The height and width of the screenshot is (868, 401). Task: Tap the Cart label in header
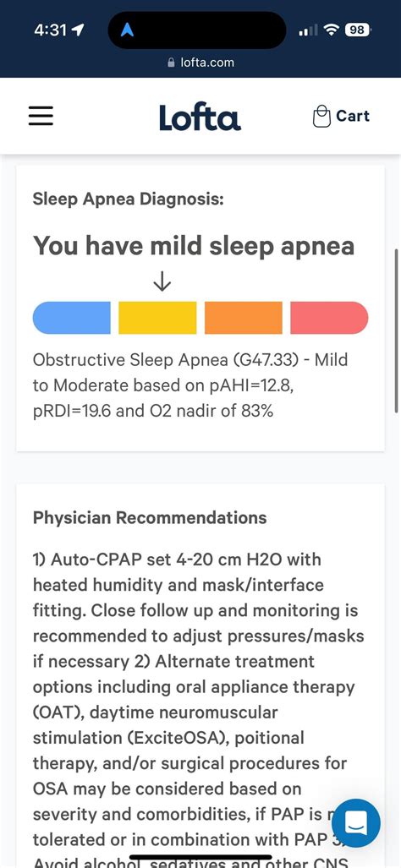pos(353,117)
